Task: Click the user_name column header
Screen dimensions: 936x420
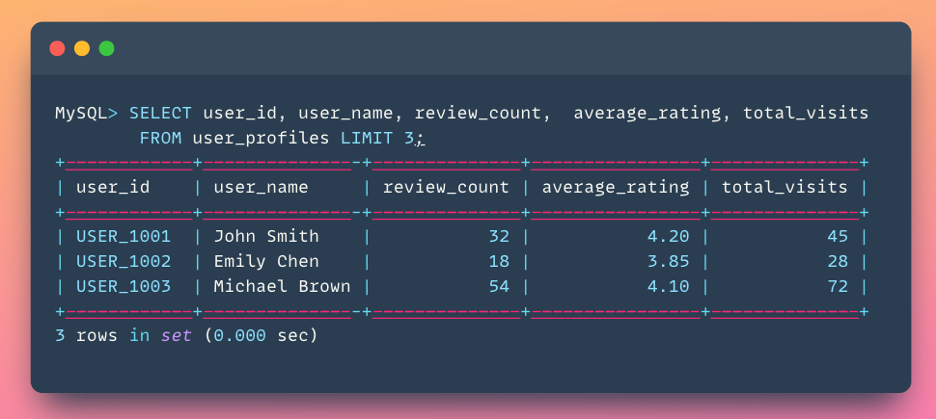Action: point(261,187)
